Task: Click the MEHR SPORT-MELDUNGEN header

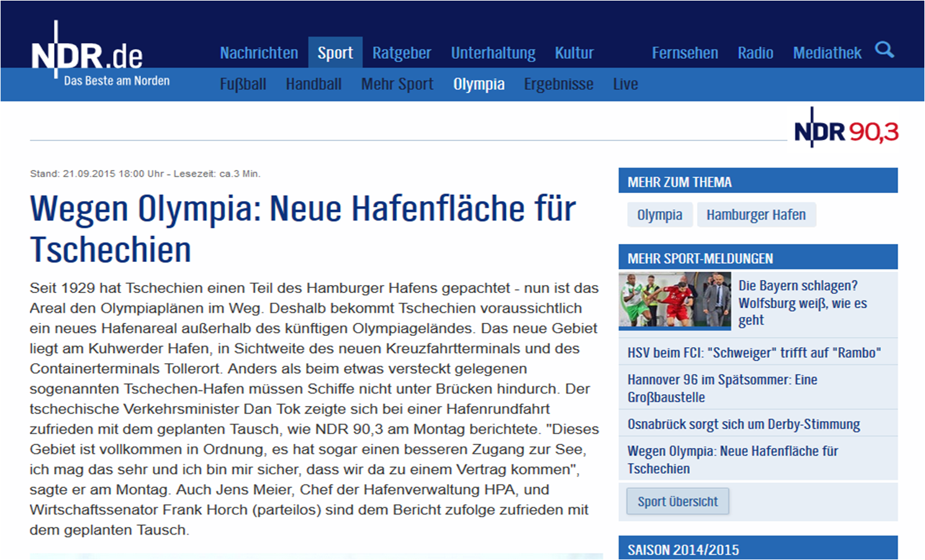Action: pyautogui.click(x=758, y=258)
